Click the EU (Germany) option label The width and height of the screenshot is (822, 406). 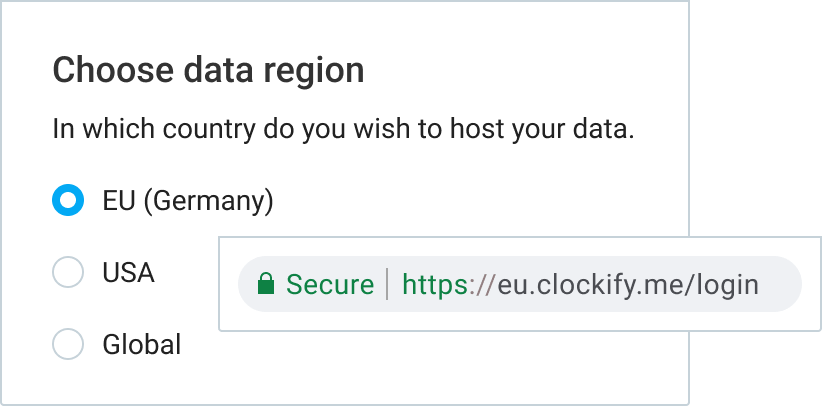pyautogui.click(x=188, y=201)
